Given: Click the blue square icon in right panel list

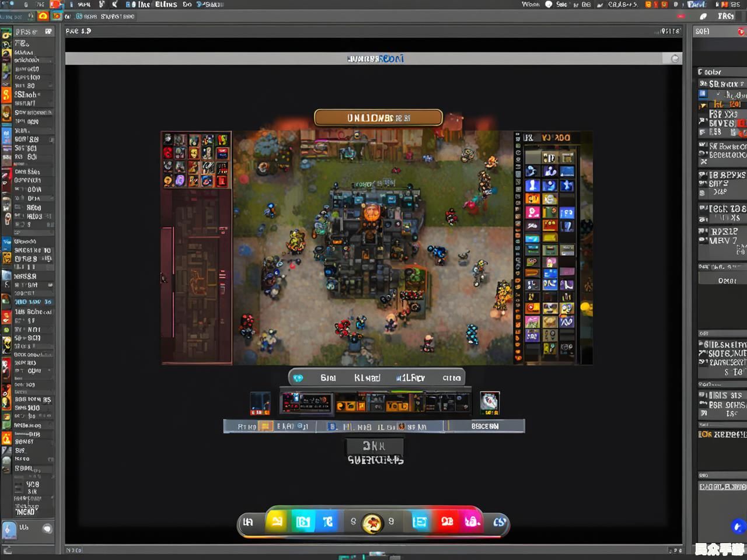Looking at the screenshot, I should pyautogui.click(x=703, y=93).
